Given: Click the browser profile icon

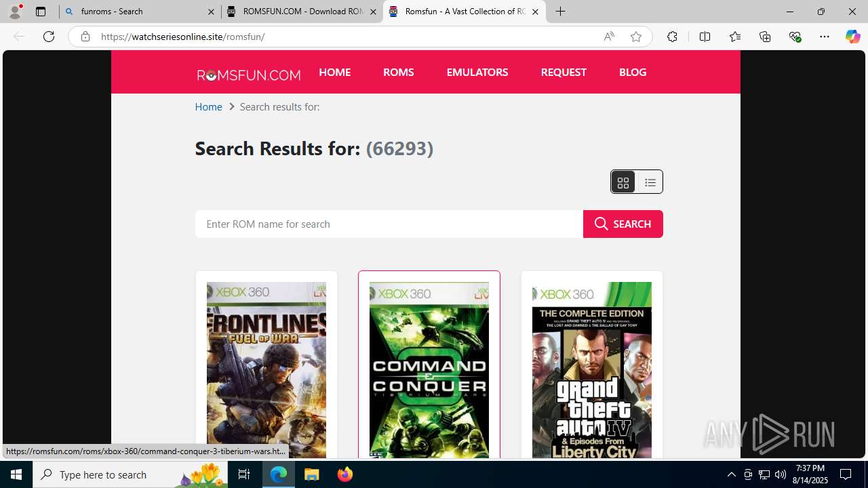Looking at the screenshot, I should pyautogui.click(x=15, y=12).
